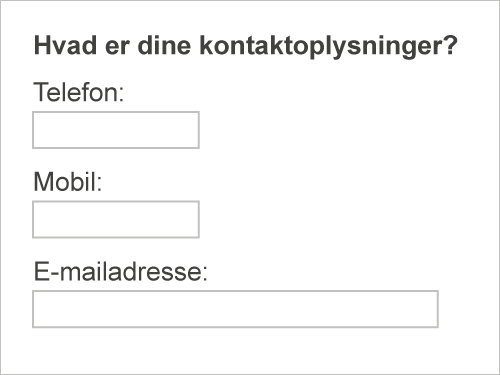The width and height of the screenshot is (500, 375).
Task: Click the 'Telefon:' label
Action: [x=79, y=92]
